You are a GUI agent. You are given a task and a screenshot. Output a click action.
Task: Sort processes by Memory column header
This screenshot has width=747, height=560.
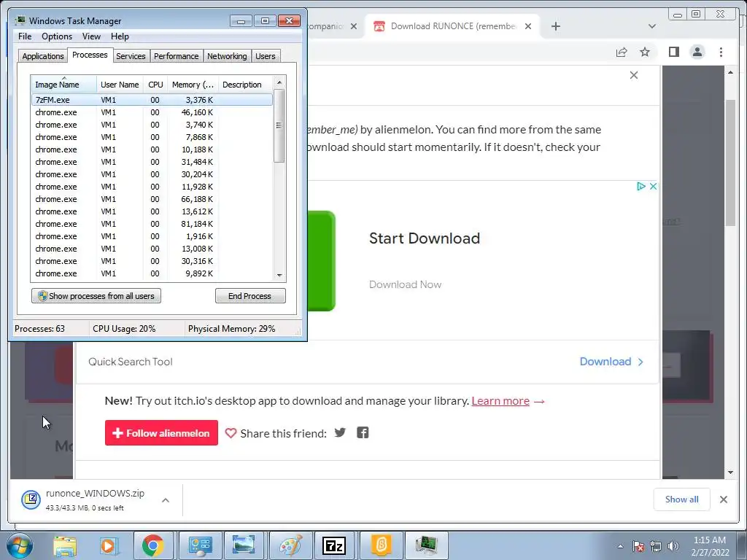tap(193, 85)
